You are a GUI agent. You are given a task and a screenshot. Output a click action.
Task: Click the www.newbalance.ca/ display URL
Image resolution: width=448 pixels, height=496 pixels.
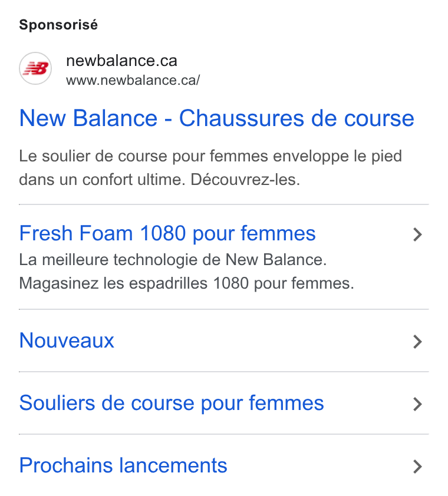click(133, 80)
